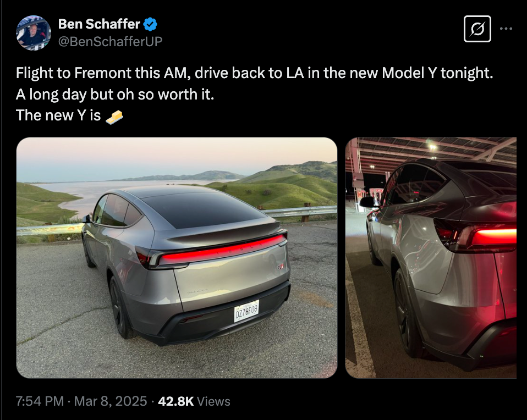Click the 7:54 PM timestamp
This screenshot has height=420, width=527.
coord(40,401)
